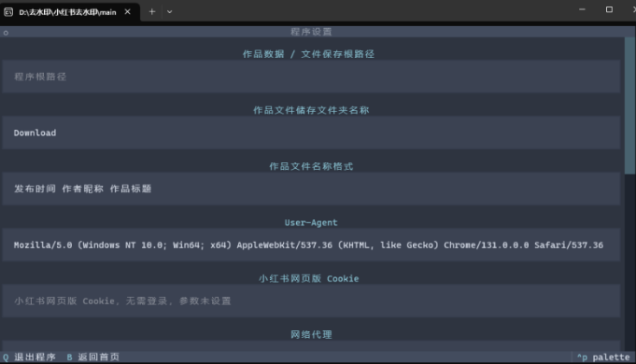Viewport: 636px width, 364px height.
Task: Click the circle icon in the header bar
Action: coord(6,33)
